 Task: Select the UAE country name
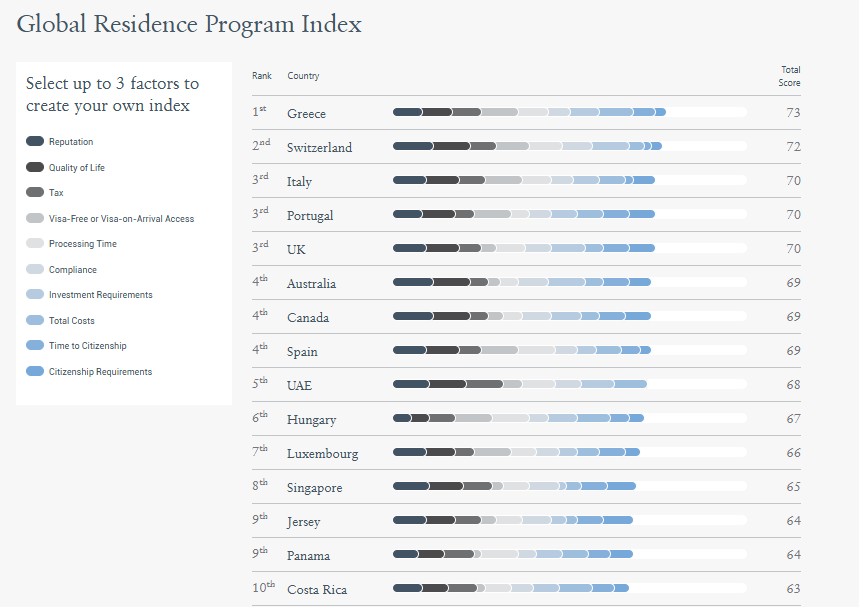click(299, 386)
